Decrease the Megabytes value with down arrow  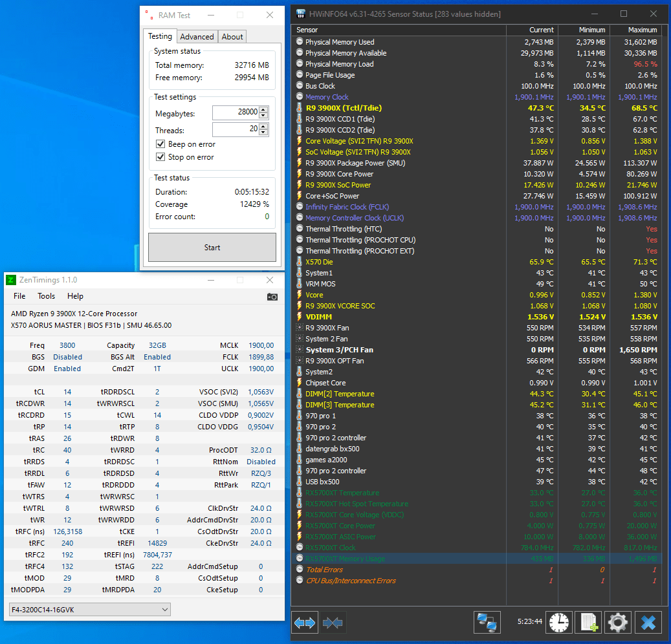(x=263, y=116)
